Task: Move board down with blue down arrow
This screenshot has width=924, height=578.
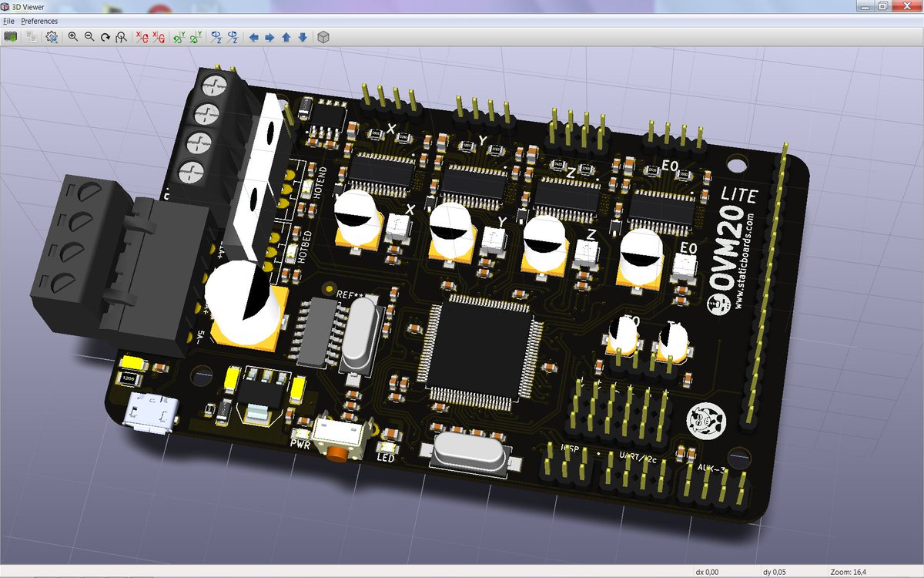Action: click(x=303, y=36)
